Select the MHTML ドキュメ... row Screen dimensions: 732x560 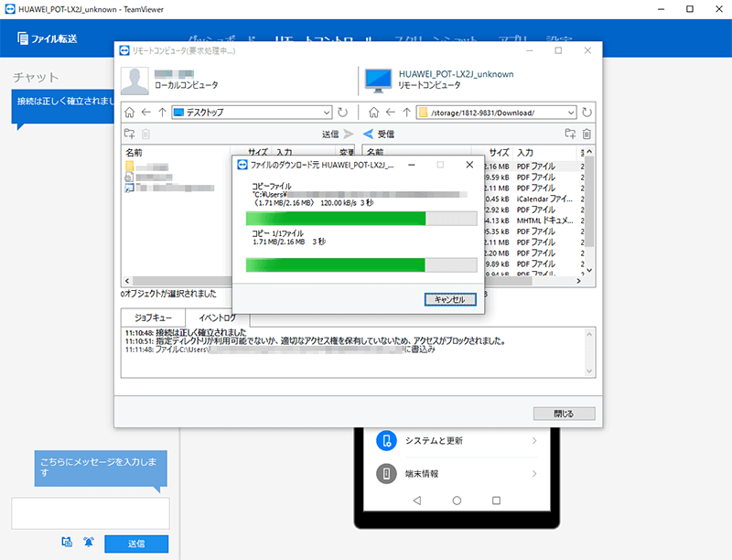point(533,221)
